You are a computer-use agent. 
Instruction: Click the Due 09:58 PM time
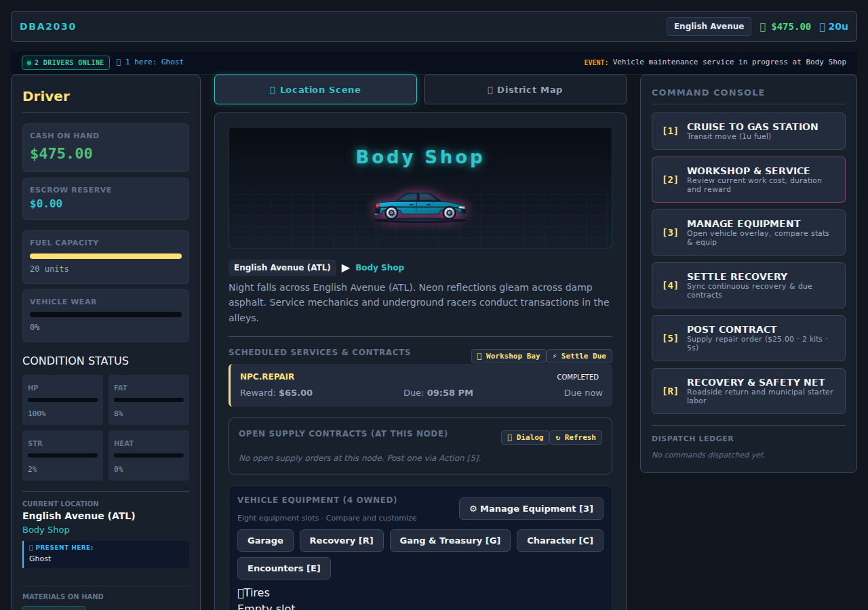[450, 392]
